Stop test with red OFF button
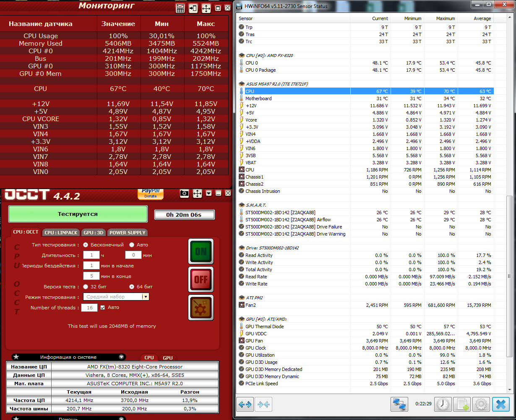 pyautogui.click(x=201, y=279)
